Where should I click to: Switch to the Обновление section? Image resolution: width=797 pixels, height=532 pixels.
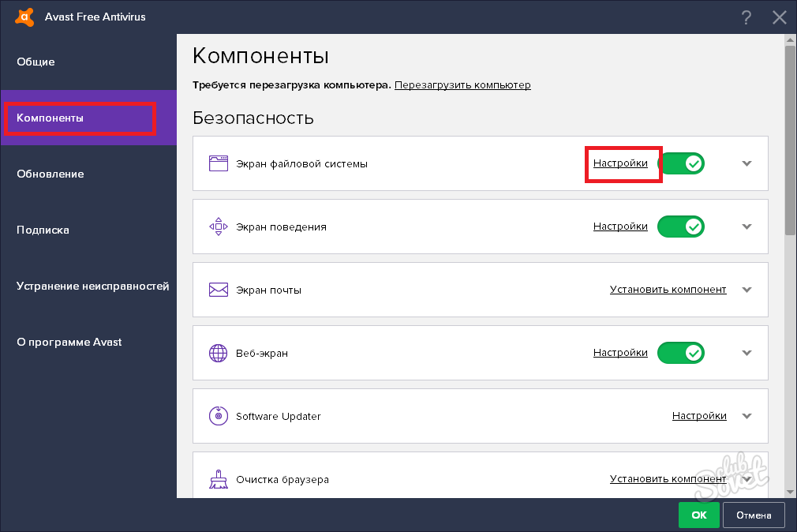[x=50, y=174]
